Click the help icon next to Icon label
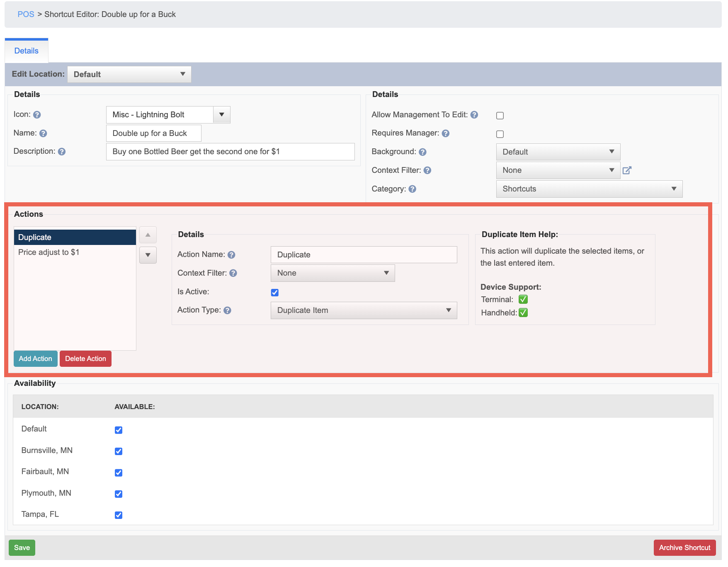This screenshot has width=728, height=567. click(x=37, y=115)
